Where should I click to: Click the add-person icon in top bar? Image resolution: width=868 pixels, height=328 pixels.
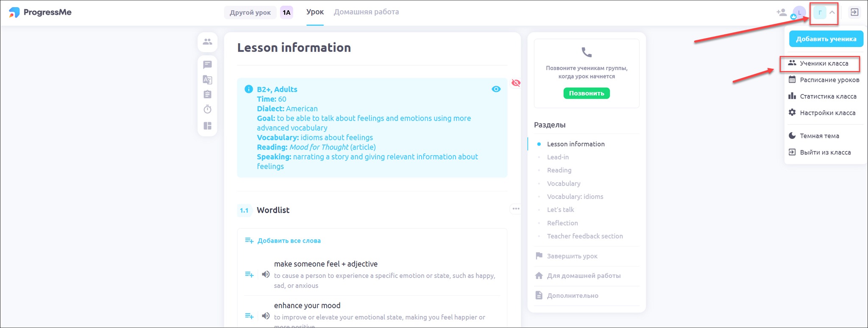[x=781, y=12]
